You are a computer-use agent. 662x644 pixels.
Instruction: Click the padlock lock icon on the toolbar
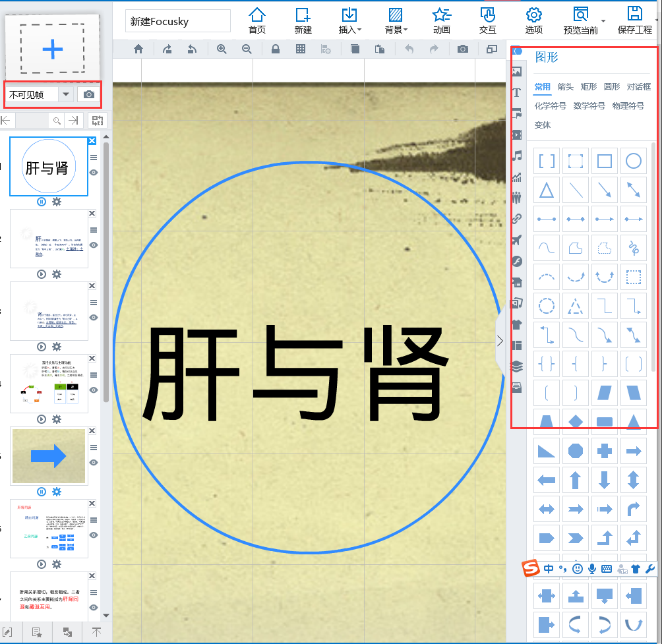pyautogui.click(x=275, y=49)
